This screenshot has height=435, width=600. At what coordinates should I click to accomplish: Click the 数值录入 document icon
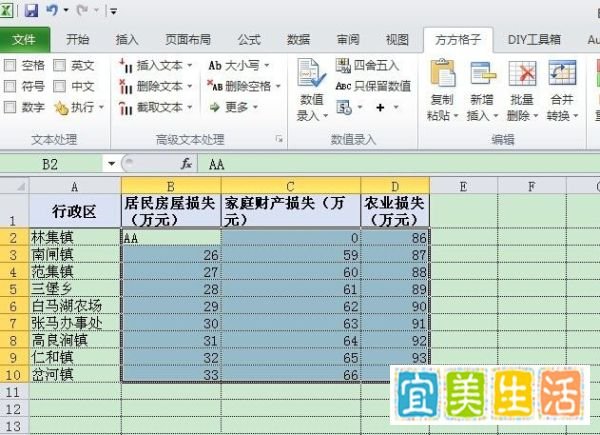[x=311, y=73]
